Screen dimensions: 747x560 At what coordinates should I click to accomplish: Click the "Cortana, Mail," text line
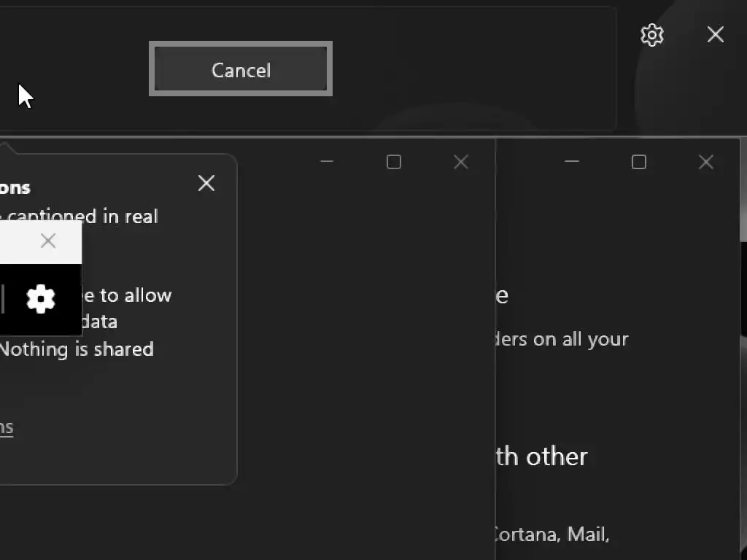[x=550, y=534]
